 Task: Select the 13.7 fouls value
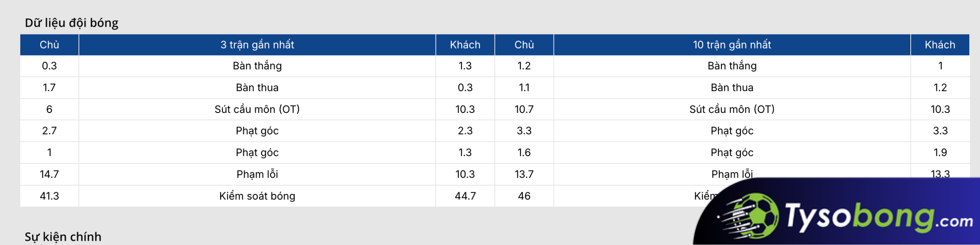pyautogui.click(x=524, y=174)
